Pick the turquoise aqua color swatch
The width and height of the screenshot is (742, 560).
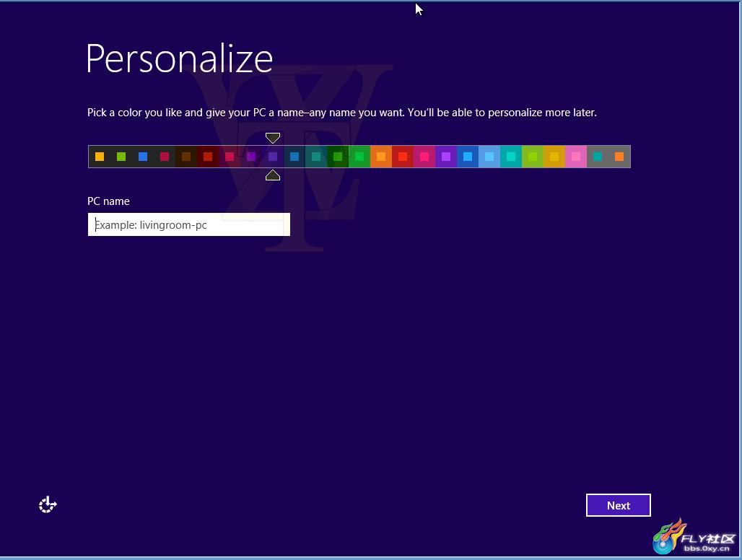point(511,157)
